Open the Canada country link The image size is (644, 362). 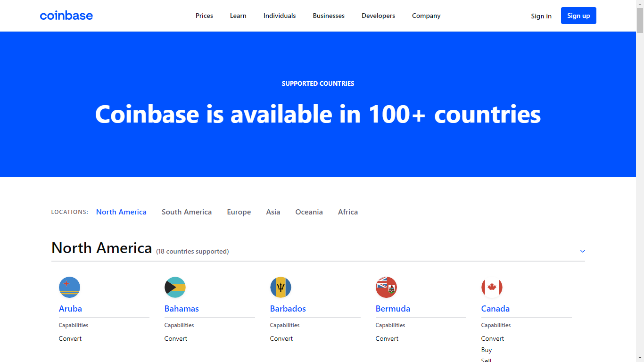click(495, 309)
